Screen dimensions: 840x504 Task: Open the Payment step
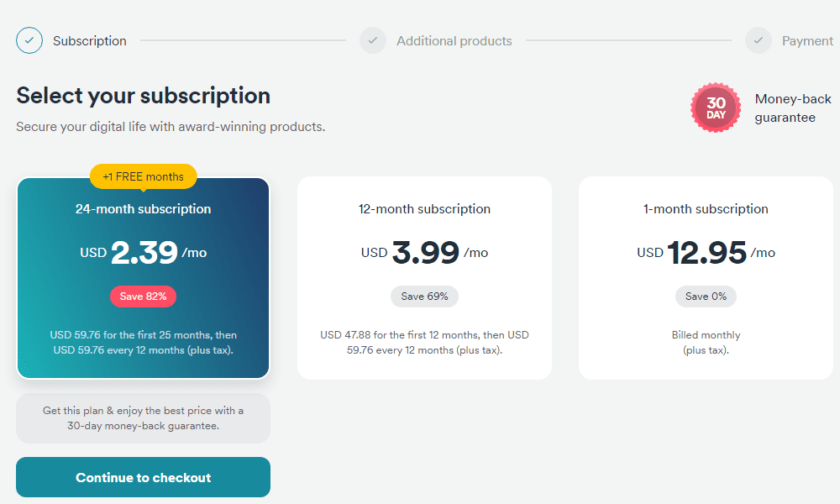pos(807,40)
